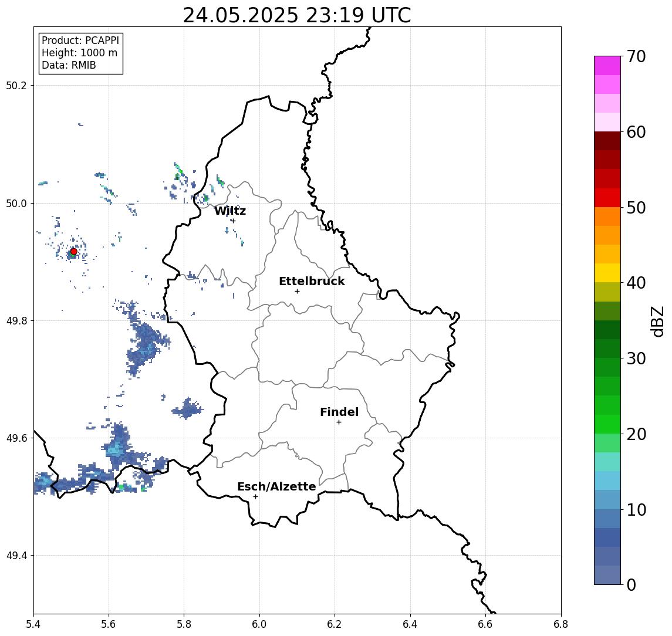Viewport: 672px width, 636px height.
Task: Click the latitude label 50.0
Action: pyautogui.click(x=16, y=203)
